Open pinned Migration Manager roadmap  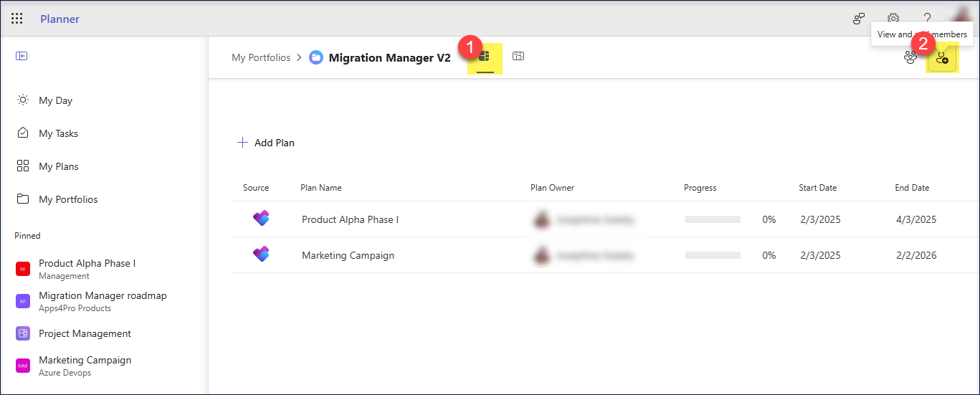[x=103, y=295]
